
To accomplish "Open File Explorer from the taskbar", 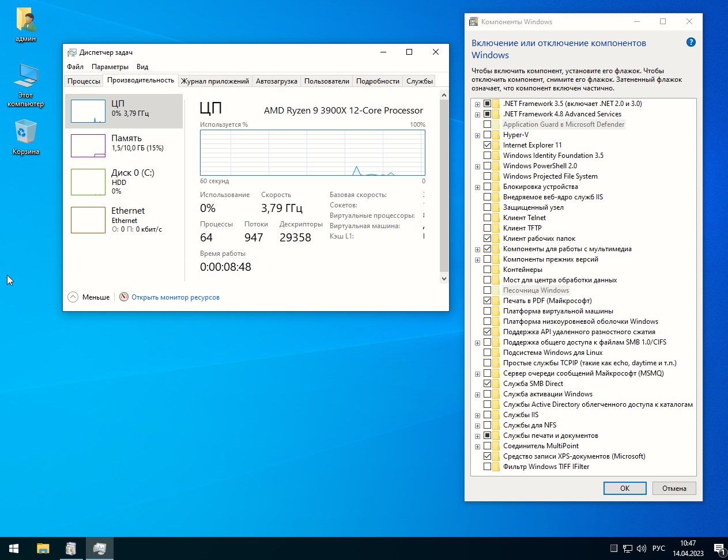I will pos(43,548).
